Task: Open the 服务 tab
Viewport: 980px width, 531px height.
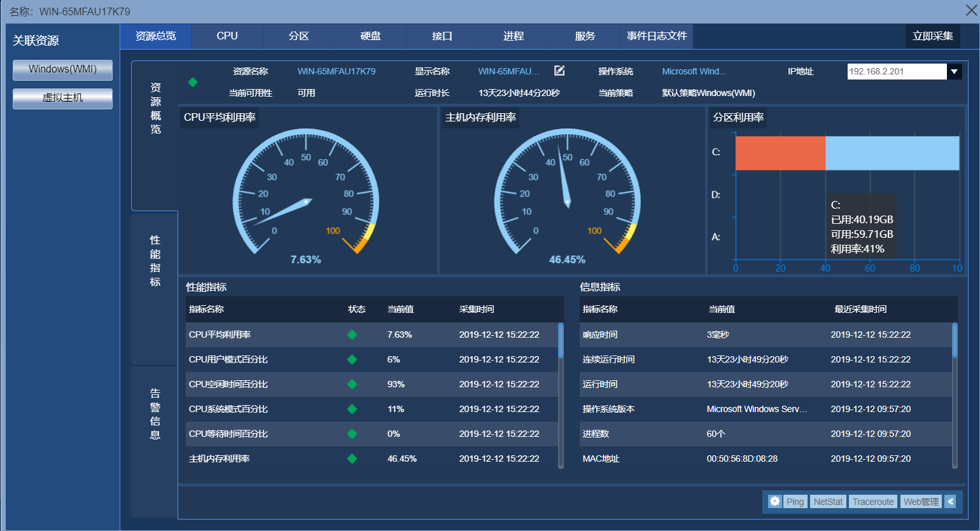Action: 585,36
